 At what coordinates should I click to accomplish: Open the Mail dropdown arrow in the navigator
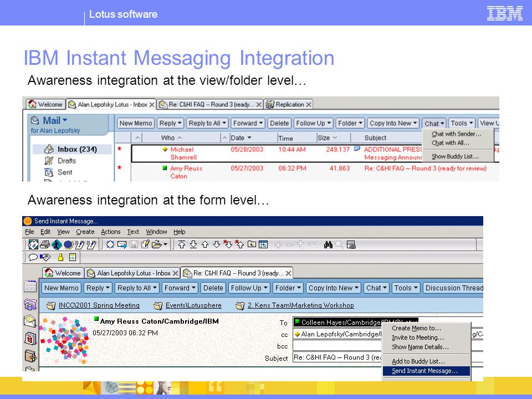(65, 120)
